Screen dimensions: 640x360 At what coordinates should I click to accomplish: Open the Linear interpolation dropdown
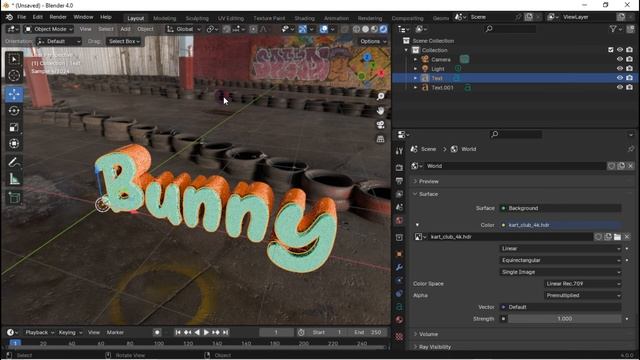(x=560, y=249)
